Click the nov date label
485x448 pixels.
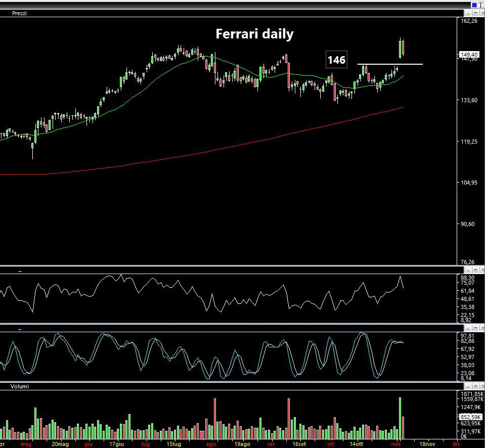point(396,444)
